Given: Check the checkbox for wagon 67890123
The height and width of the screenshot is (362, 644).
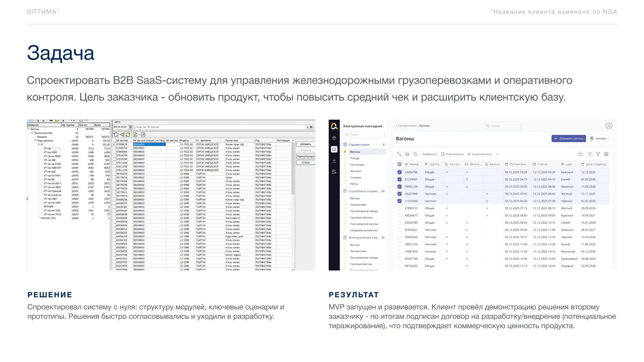Looking at the screenshot, I should click(399, 208).
